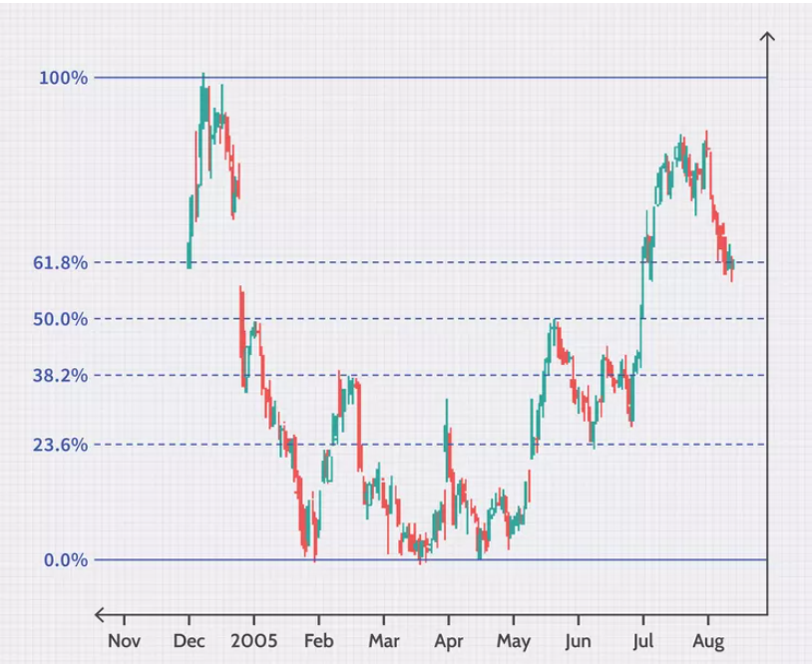The width and height of the screenshot is (812, 664).
Task: Click the upward arrowhead of vertical axis
Action: coord(767,36)
